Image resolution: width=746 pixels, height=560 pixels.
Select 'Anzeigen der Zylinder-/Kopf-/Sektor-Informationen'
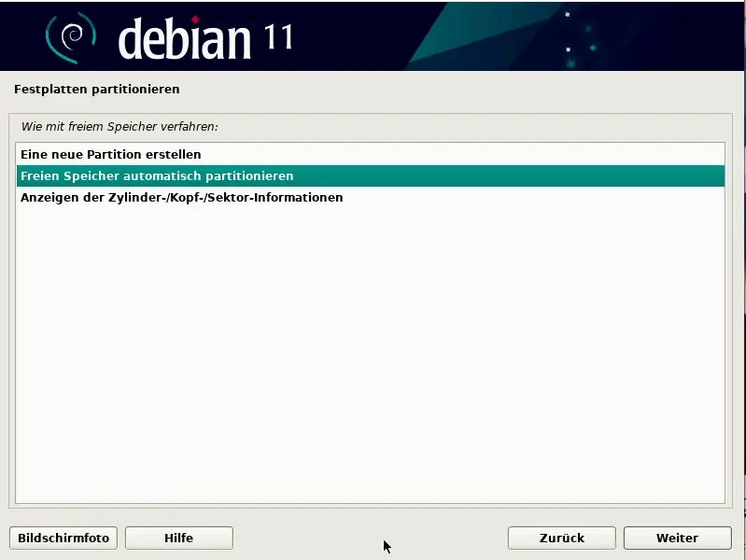(370, 198)
